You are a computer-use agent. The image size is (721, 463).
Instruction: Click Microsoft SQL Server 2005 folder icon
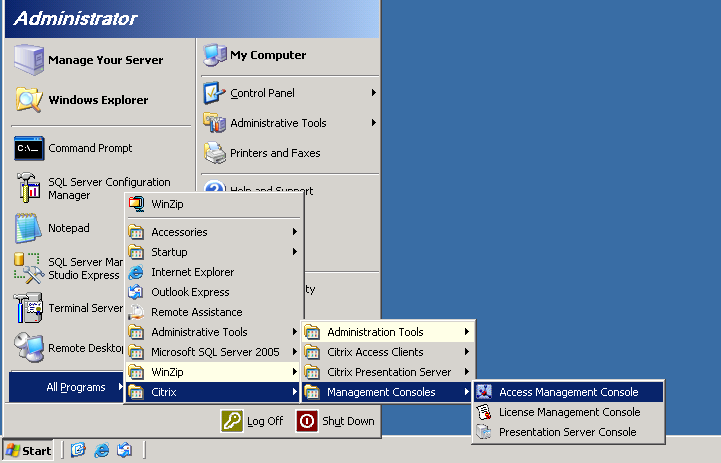click(136, 352)
